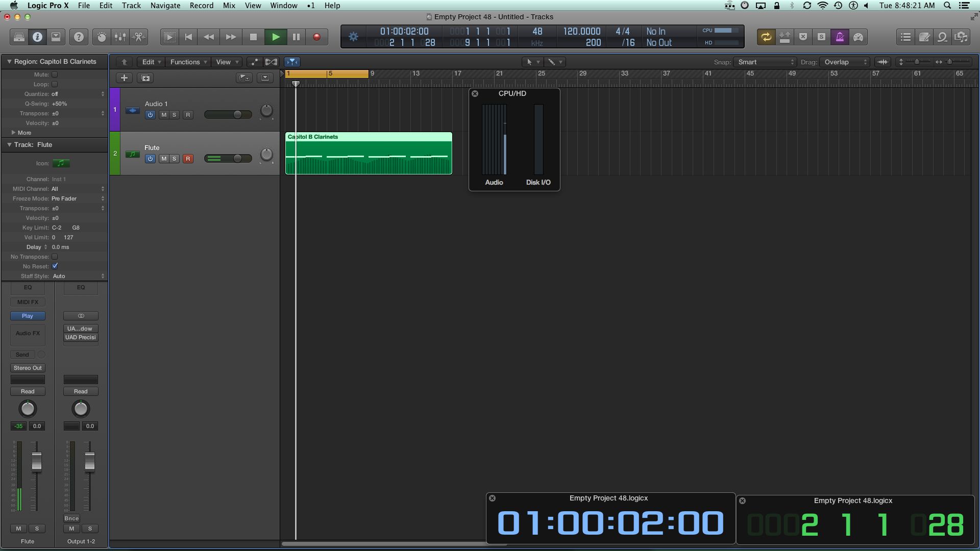This screenshot has width=980, height=551.
Task: Open the Edit dropdown in Tracks area
Action: [151, 62]
